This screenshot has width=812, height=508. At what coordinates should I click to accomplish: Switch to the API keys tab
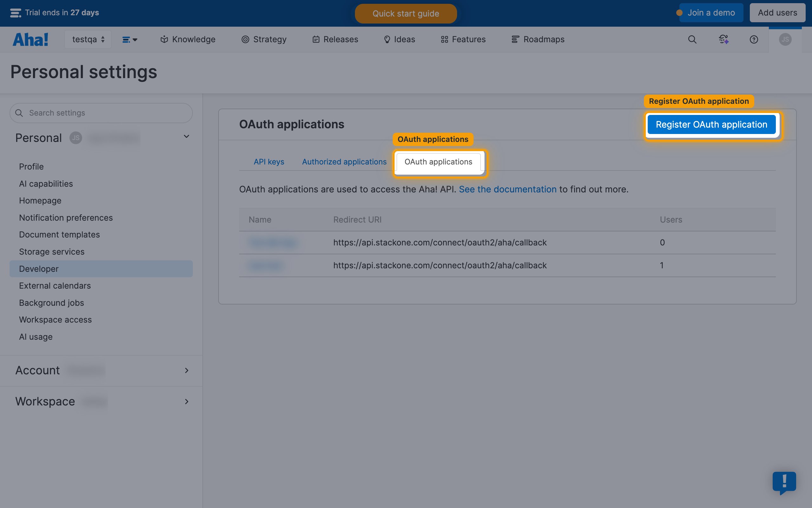(x=269, y=162)
